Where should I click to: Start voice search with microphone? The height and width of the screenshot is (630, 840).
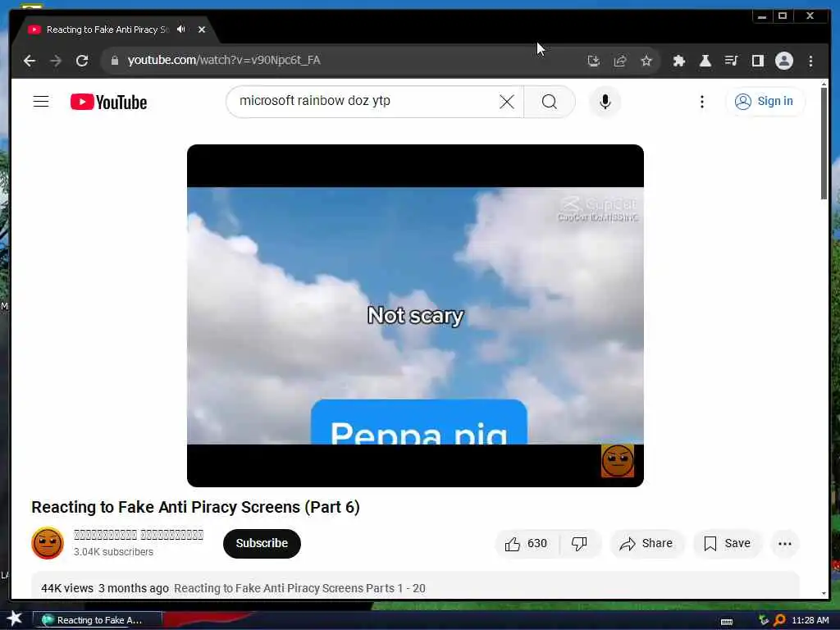[x=605, y=101]
